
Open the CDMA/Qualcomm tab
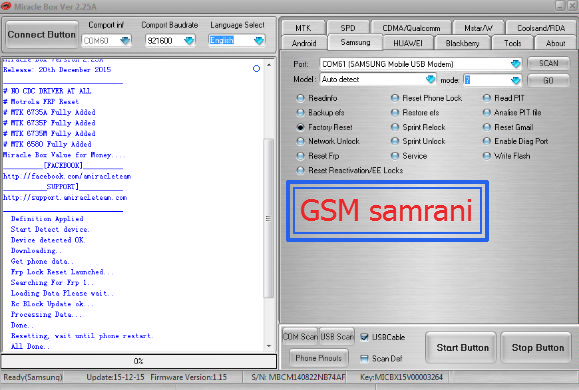click(411, 28)
